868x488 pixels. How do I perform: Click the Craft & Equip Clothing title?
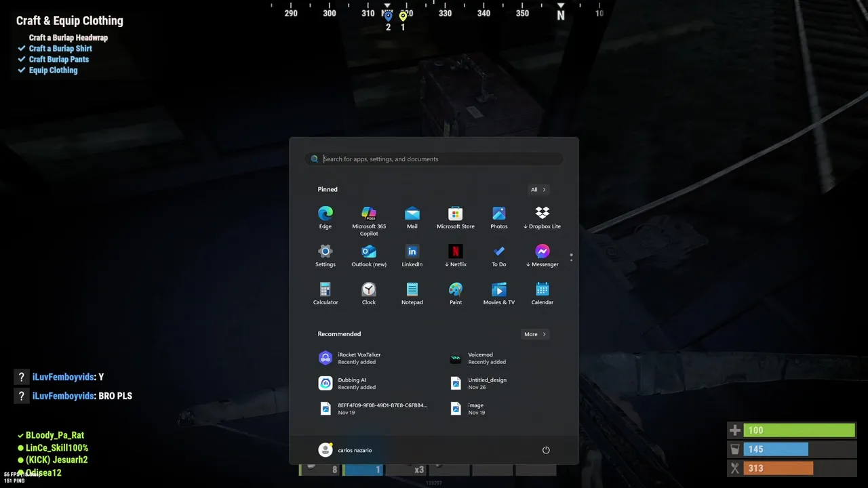click(x=70, y=20)
